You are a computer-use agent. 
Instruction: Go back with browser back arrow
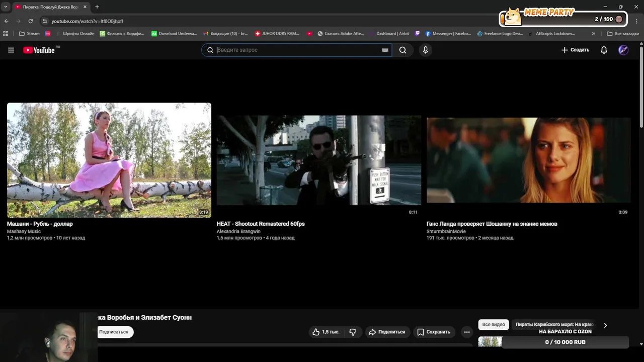6,21
